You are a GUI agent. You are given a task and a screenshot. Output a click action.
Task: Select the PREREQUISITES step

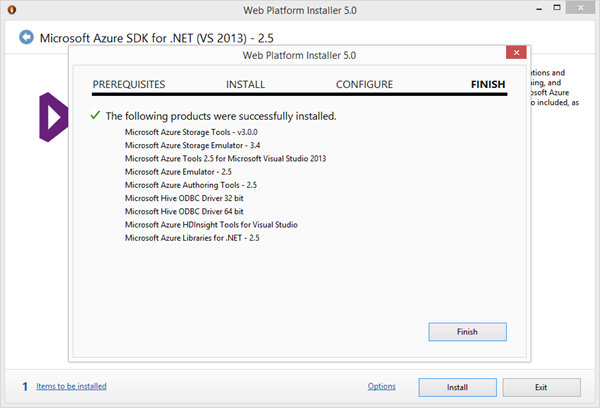129,85
